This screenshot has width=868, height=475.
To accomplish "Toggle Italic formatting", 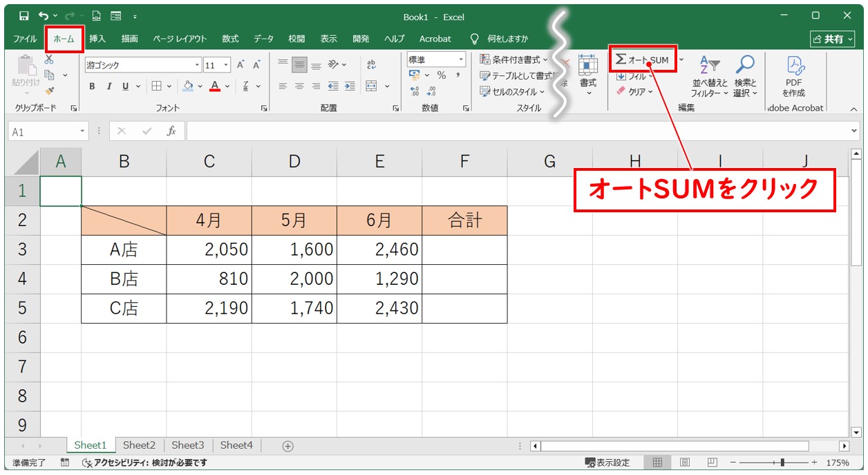I will point(108,86).
